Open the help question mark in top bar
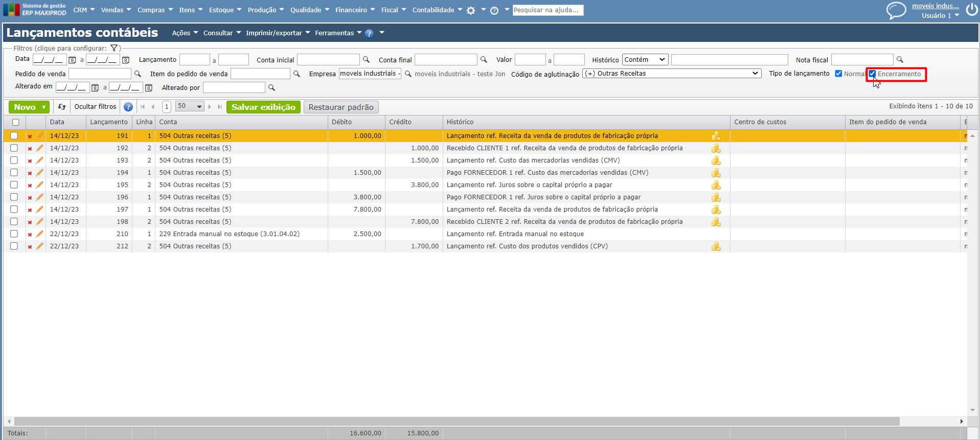The image size is (980, 440). point(494,10)
